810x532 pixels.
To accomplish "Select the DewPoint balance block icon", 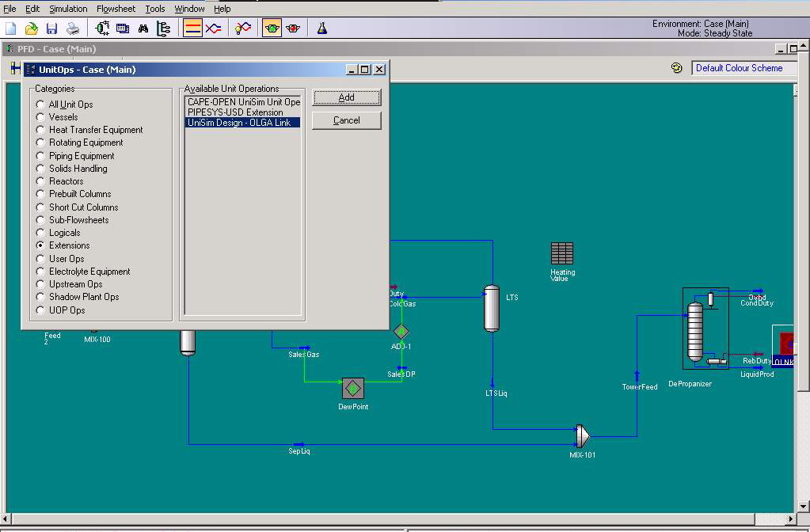I will pyautogui.click(x=353, y=389).
